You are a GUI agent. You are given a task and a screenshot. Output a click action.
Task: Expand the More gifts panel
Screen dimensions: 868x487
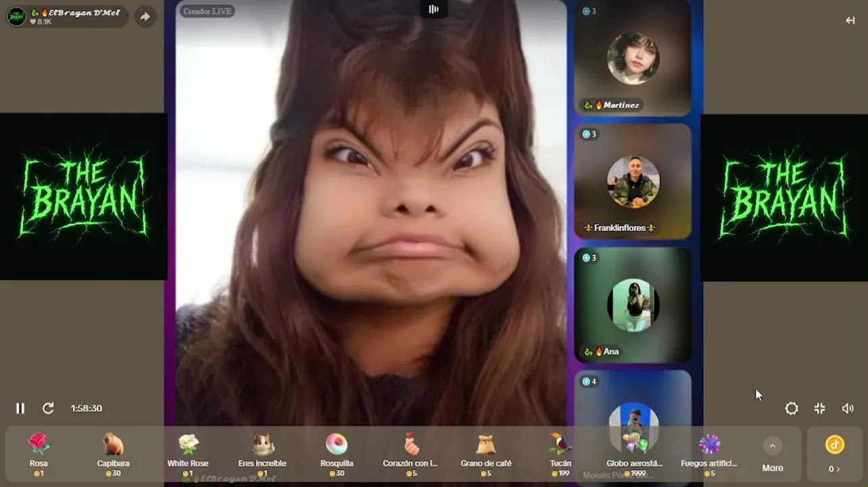773,454
